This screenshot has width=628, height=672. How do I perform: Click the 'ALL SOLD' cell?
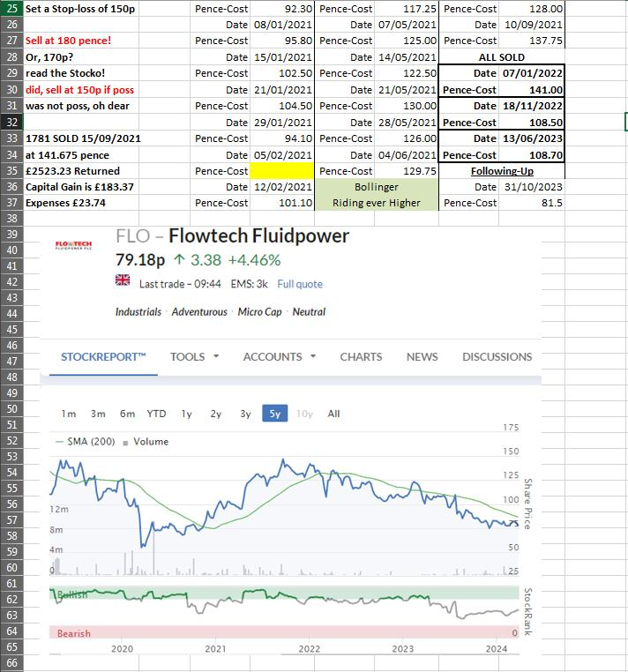pos(502,57)
